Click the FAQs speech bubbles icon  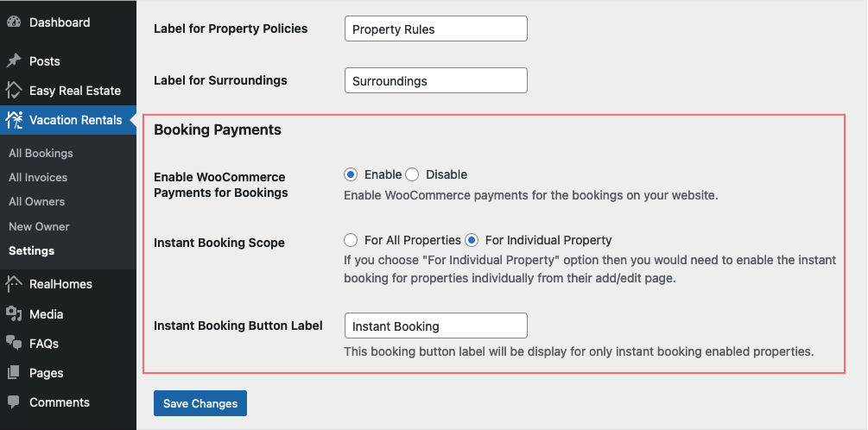[x=14, y=343]
